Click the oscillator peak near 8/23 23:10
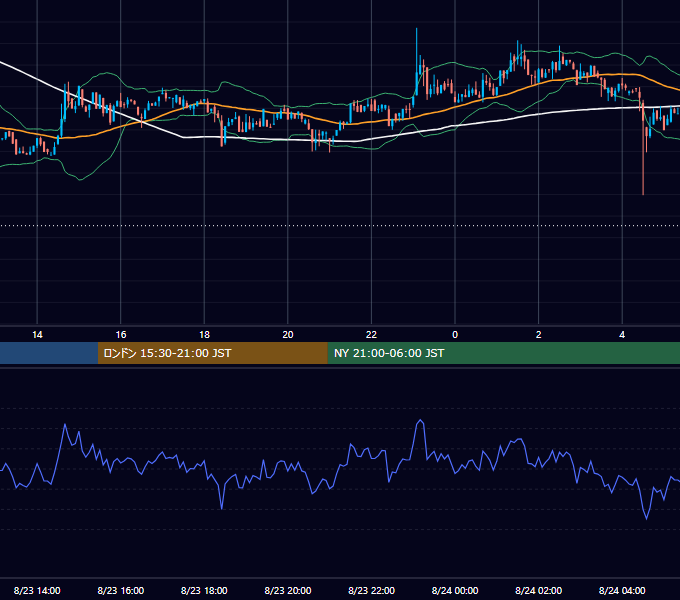 (x=420, y=421)
